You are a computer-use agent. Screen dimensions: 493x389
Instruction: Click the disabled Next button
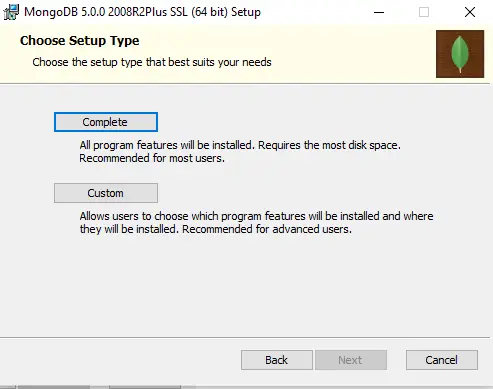point(351,360)
